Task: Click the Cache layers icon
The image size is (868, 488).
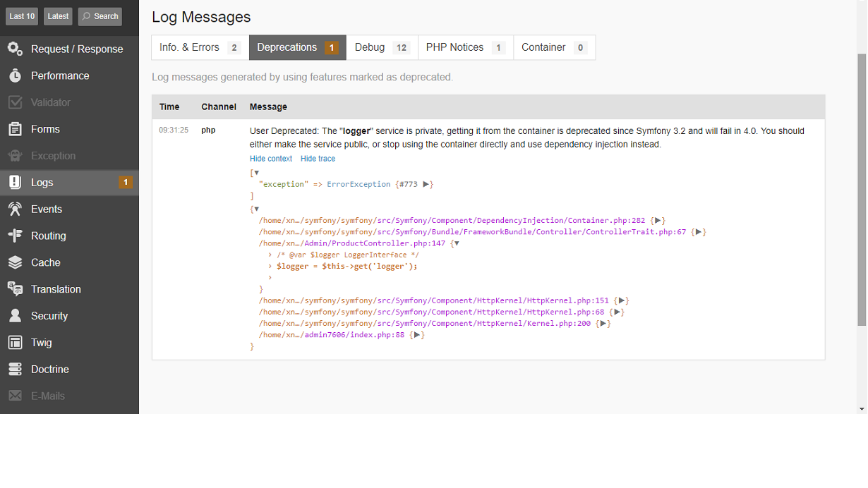Action: 15,262
